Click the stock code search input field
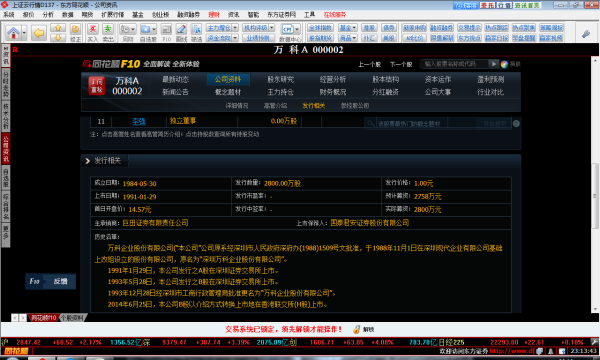Viewport: 600px width, 360px height. [x=454, y=64]
